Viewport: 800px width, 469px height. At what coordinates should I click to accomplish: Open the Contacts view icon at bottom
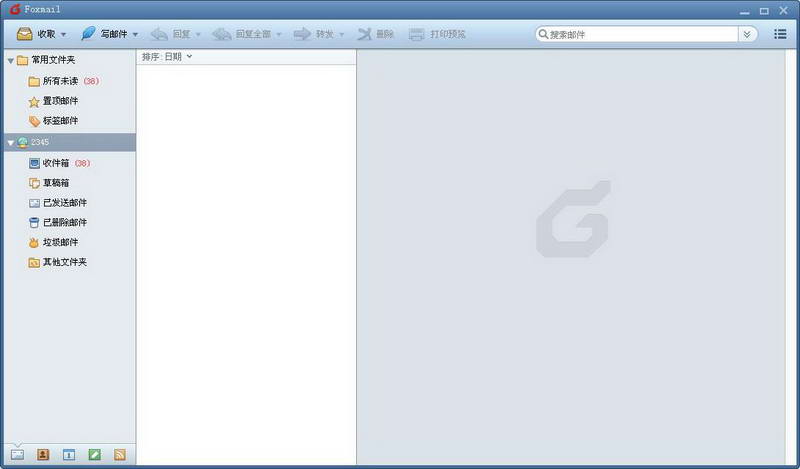click(43, 454)
